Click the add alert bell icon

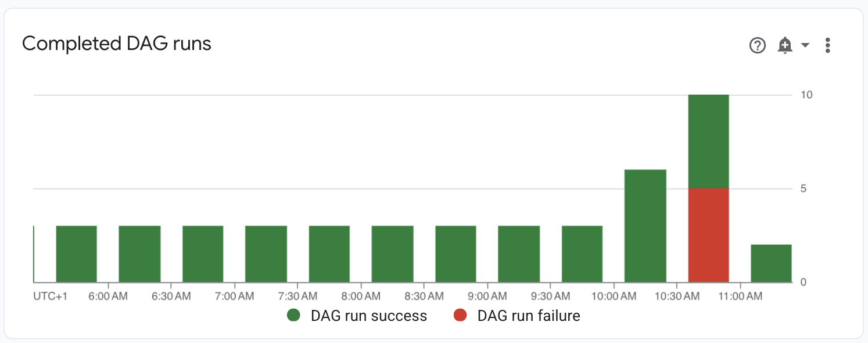[785, 45]
